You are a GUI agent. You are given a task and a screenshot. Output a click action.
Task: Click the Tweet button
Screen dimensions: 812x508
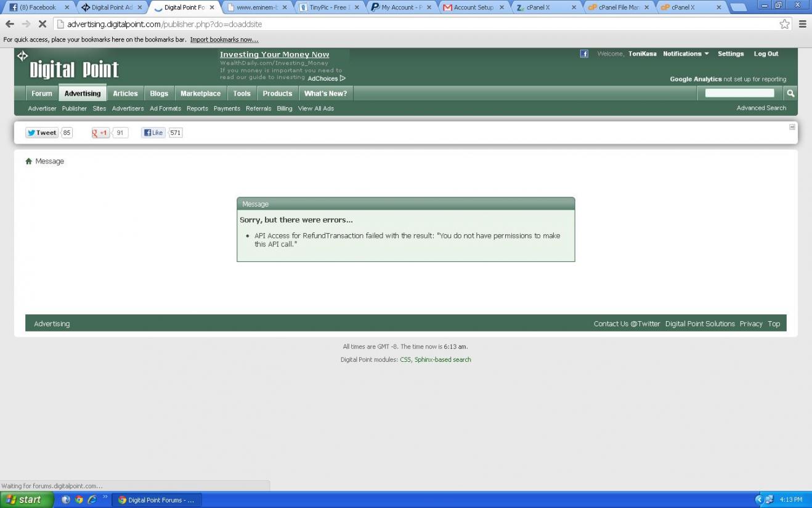click(42, 133)
